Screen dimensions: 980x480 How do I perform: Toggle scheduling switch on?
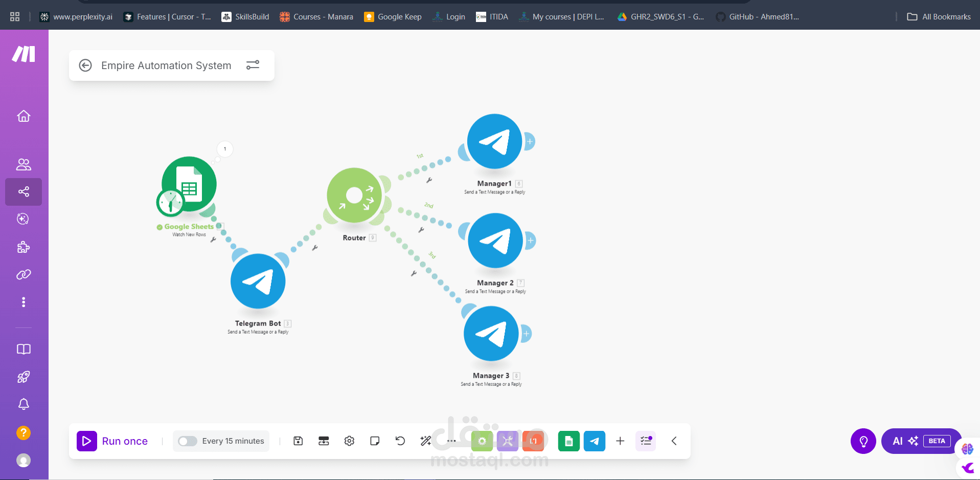click(x=187, y=441)
